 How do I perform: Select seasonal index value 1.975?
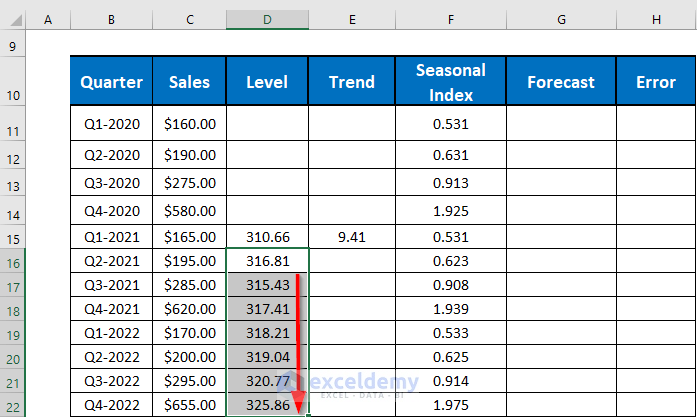(x=451, y=405)
